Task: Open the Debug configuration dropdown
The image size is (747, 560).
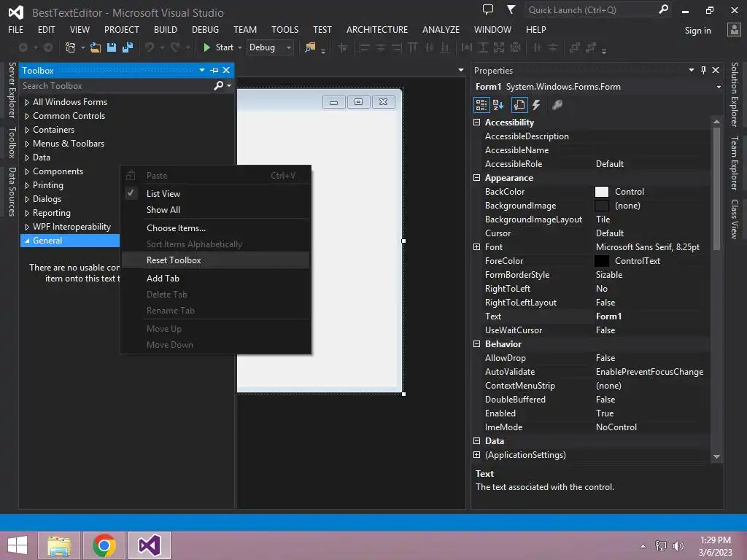Action: click(289, 47)
